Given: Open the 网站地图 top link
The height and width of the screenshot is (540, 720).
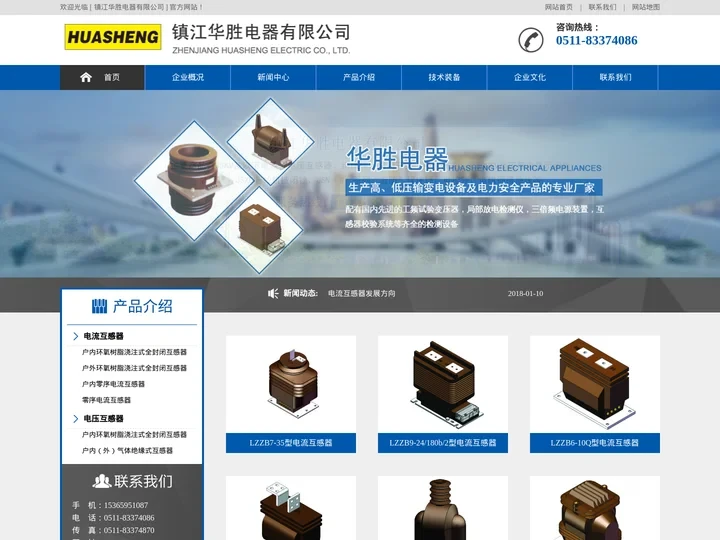Looking at the screenshot, I should [x=646, y=7].
